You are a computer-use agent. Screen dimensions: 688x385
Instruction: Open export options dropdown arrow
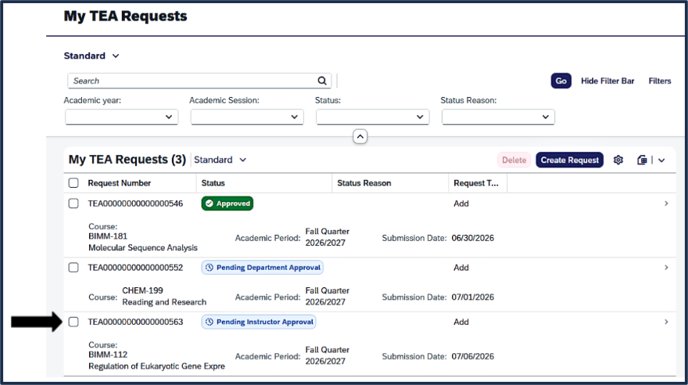coord(661,160)
